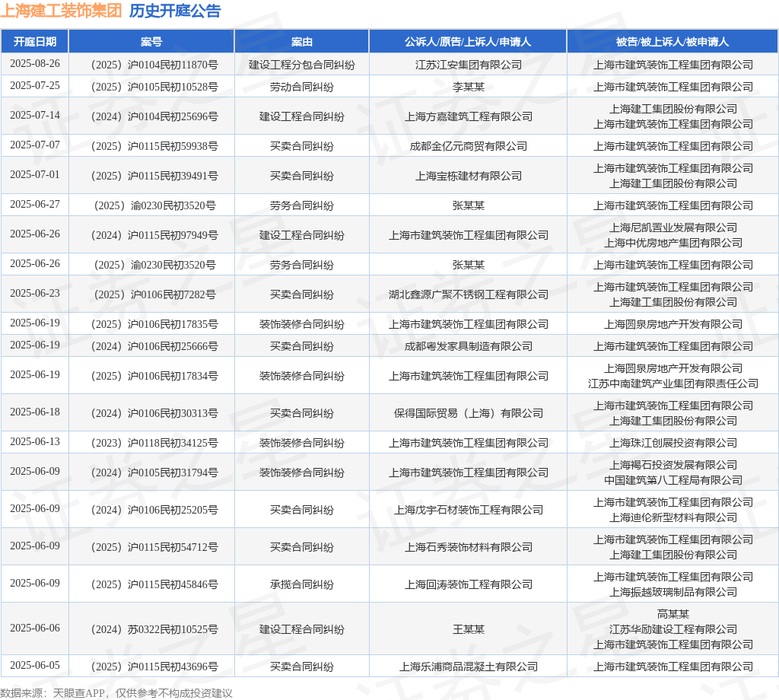Click the blue 历史开庭公告 heading
This screenshot has height=700, width=779.
[175, 11]
